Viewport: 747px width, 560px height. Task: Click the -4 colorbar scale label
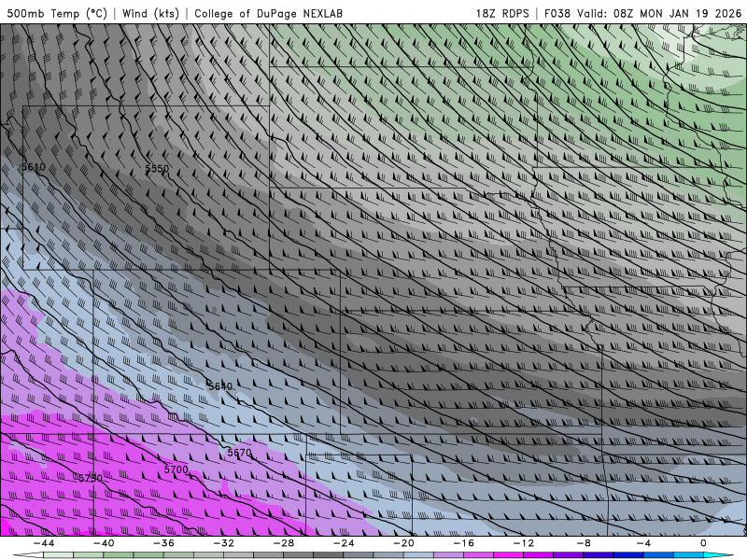[x=643, y=543]
